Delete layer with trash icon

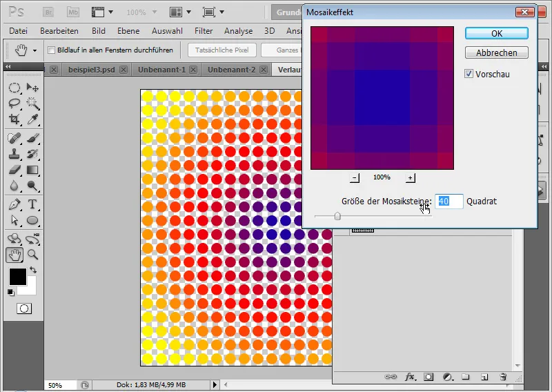[x=503, y=377]
